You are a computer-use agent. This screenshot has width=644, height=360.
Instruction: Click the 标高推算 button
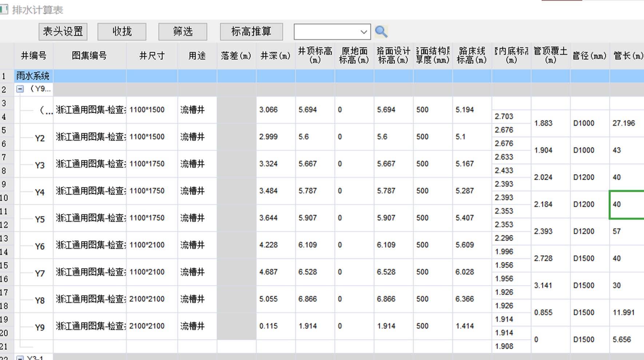click(x=251, y=32)
